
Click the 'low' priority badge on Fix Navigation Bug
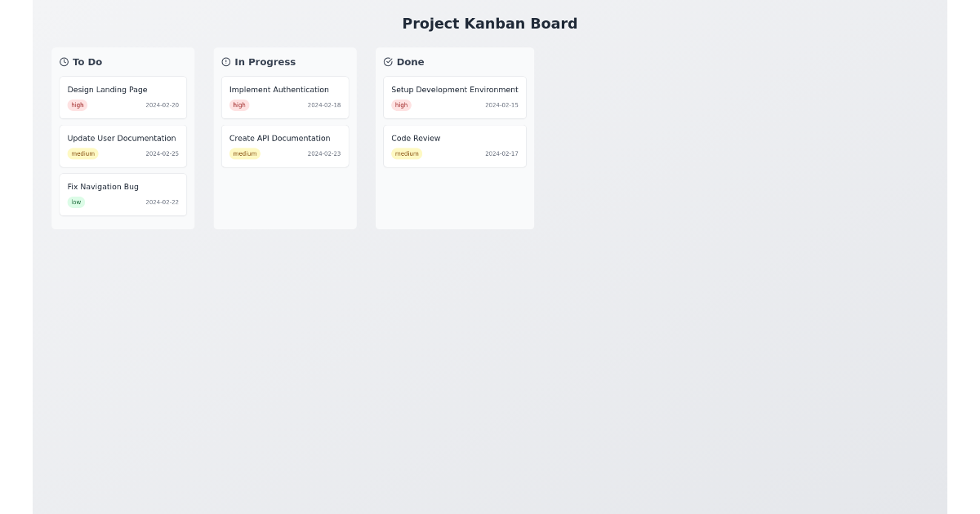76,202
